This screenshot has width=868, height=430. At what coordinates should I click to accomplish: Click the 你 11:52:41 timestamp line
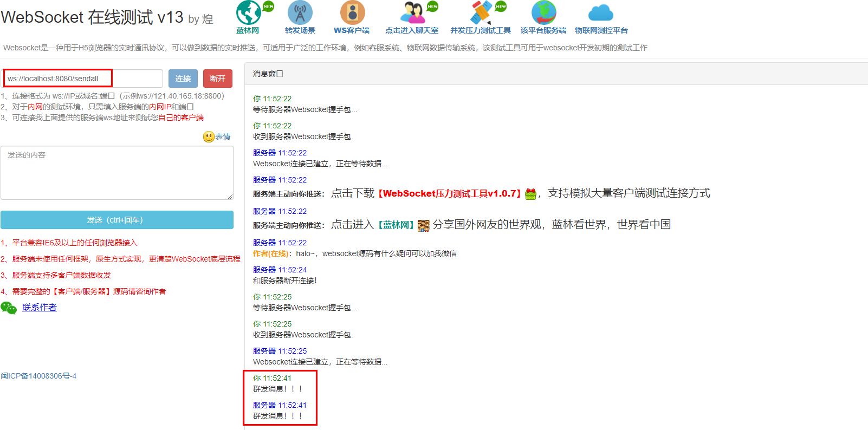(272, 378)
